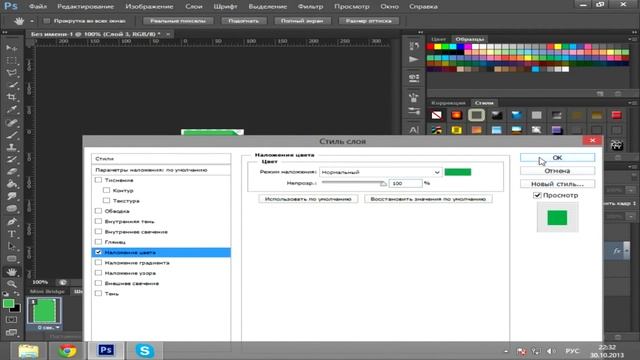The image size is (640, 360).
Task: Click Восстановить значения по умолчанию button
Action: 428,199
